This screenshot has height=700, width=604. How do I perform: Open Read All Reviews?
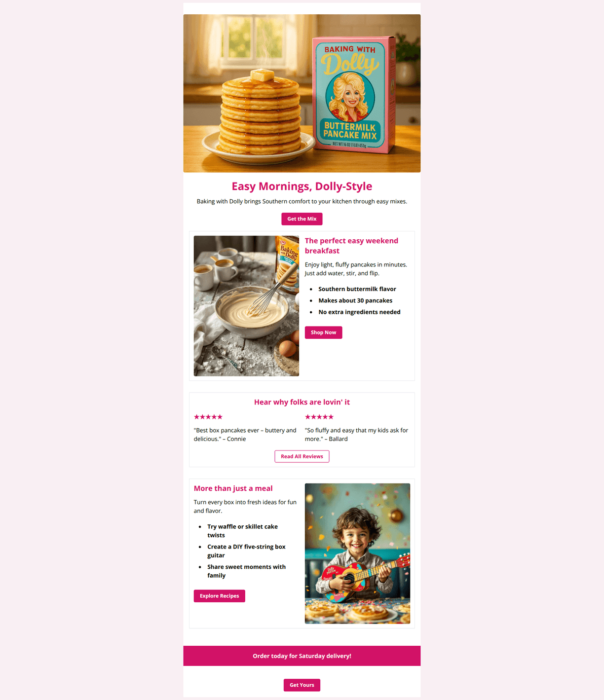coord(302,456)
